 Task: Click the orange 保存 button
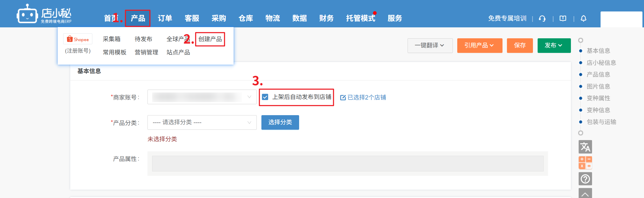(x=520, y=46)
